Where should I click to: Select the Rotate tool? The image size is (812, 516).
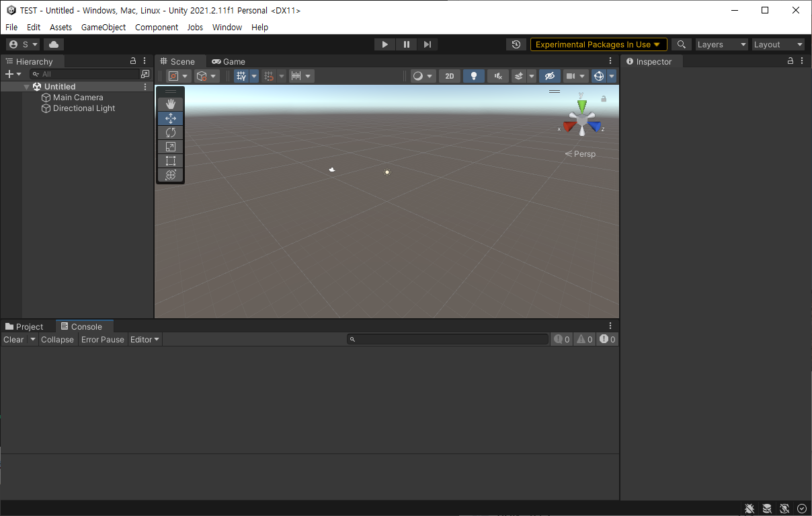pyautogui.click(x=171, y=133)
